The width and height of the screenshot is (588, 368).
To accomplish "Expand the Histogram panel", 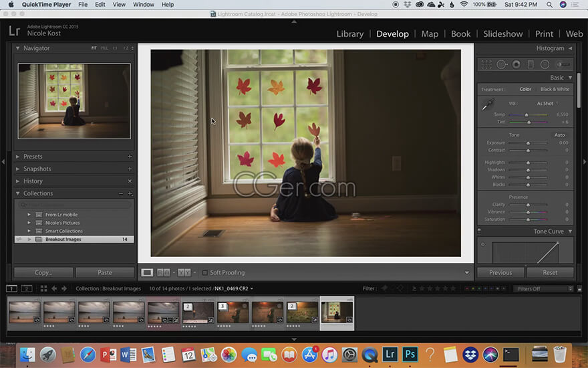I will click(x=571, y=48).
